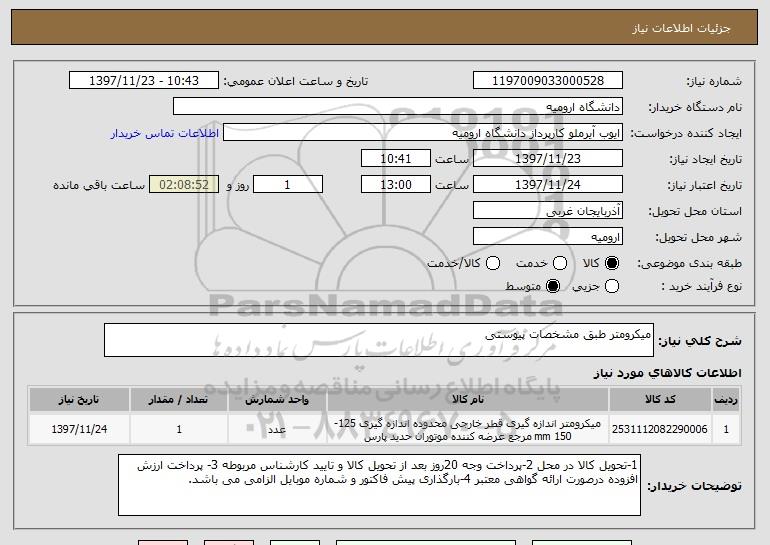Image resolution: width=770 pixels, height=545 pixels.
Task: Click the unit cell عدد
Action: pos(277,429)
